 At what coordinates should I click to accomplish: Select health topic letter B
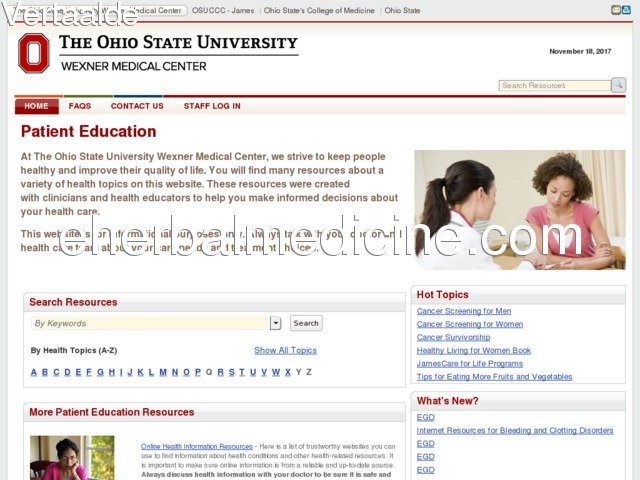pyautogui.click(x=45, y=372)
